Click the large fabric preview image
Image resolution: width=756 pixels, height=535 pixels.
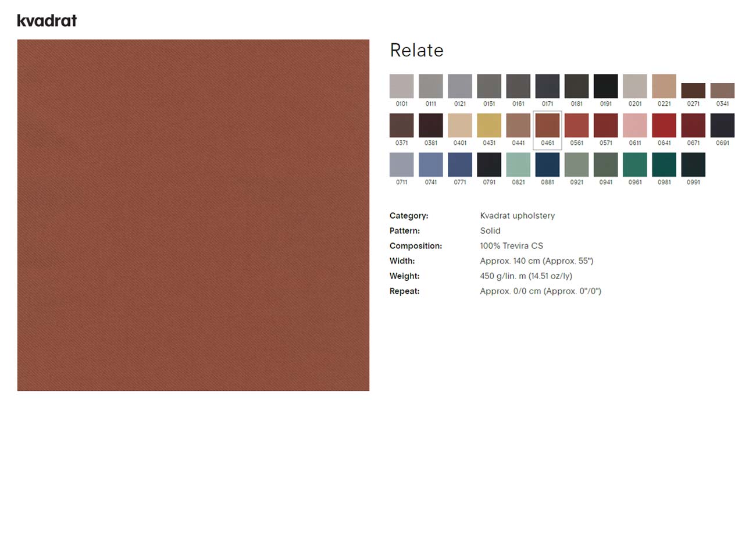pyautogui.click(x=193, y=215)
